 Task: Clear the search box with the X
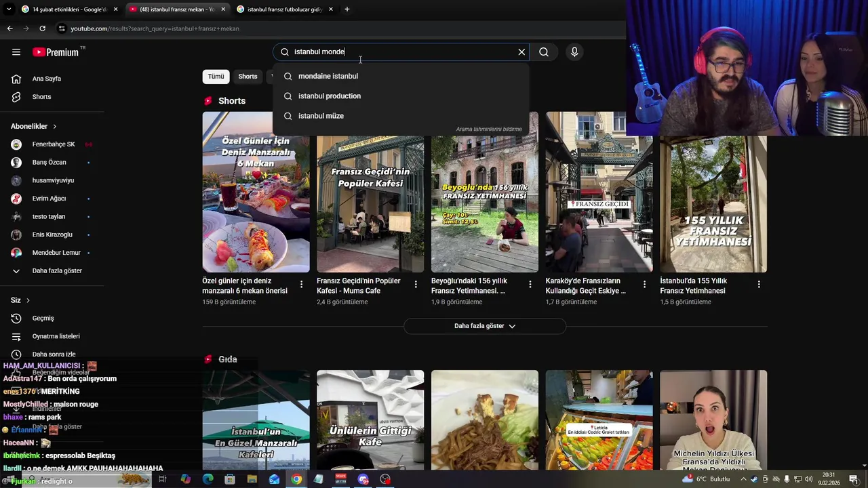tap(521, 52)
